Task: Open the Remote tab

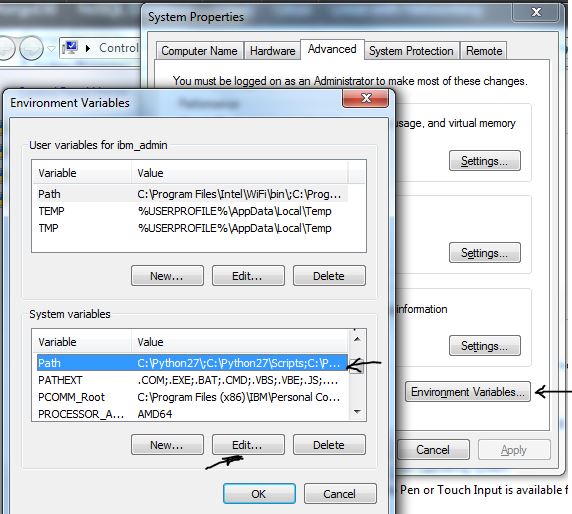Action: (484, 51)
